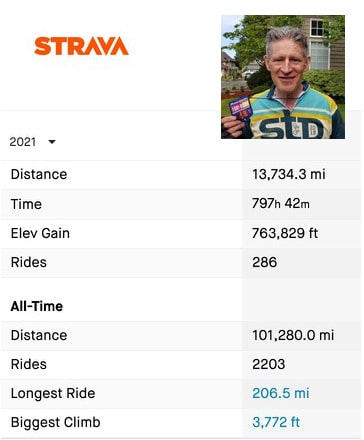Select the 2021 year label

(23, 142)
